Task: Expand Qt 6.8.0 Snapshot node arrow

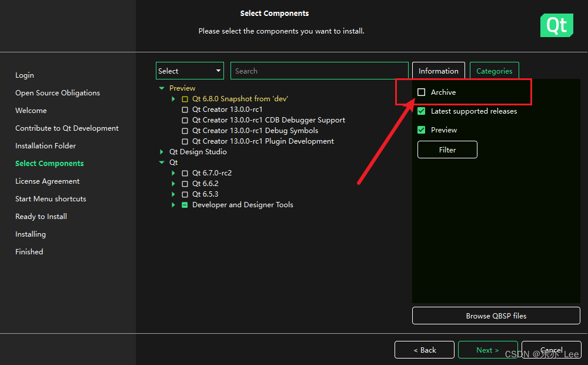Action: point(173,99)
